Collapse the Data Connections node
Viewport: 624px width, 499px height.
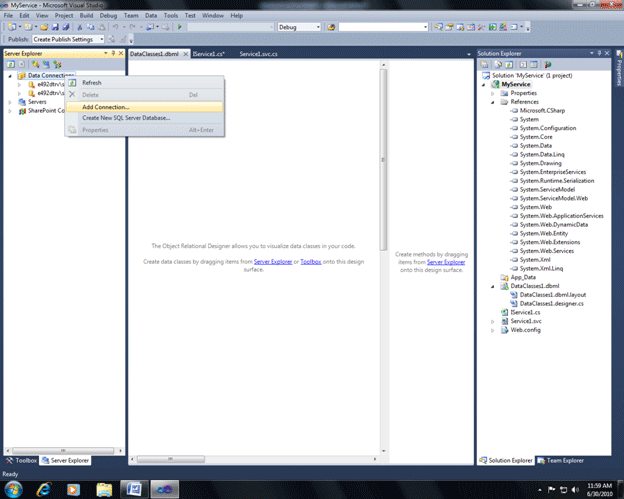tap(10, 76)
